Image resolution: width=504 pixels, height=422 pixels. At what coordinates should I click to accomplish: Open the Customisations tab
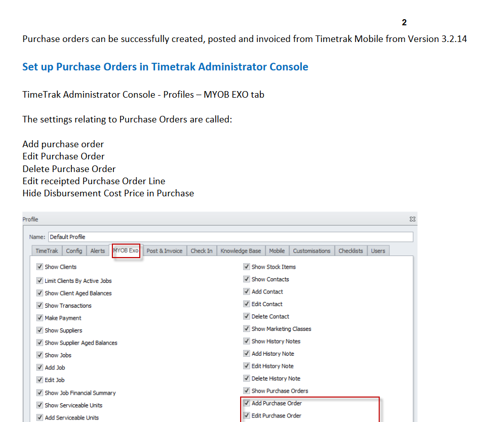coord(312,251)
